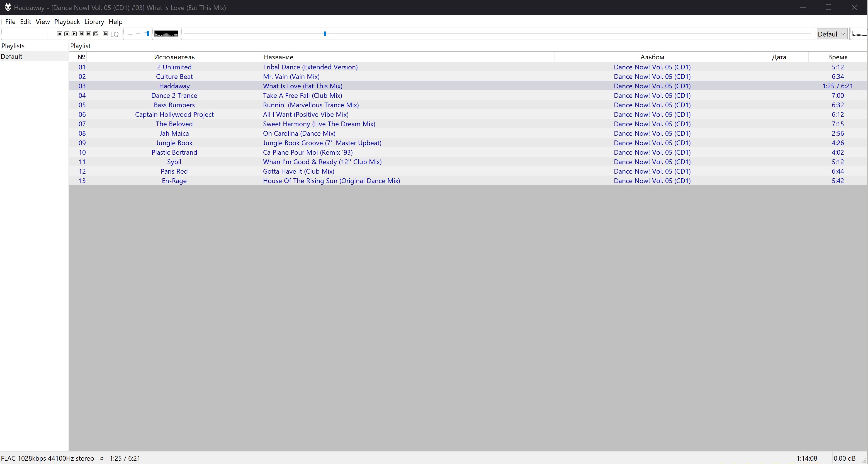Click the open folder toolbar icon
This screenshot has width=868, height=464.
pyautogui.click(x=105, y=34)
